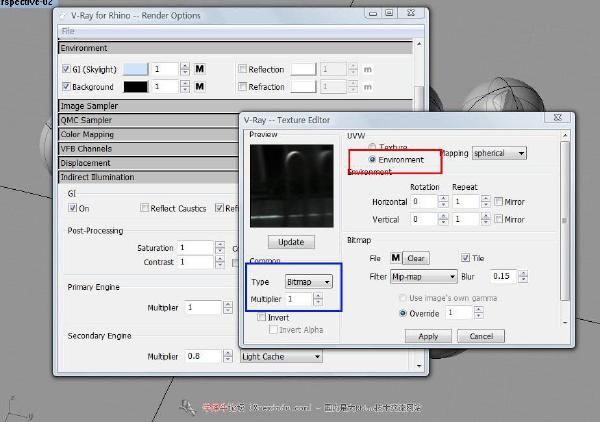The height and width of the screenshot is (422, 600).
Task: Click Horizontal Rotation spinner arrows
Action: click(443, 201)
